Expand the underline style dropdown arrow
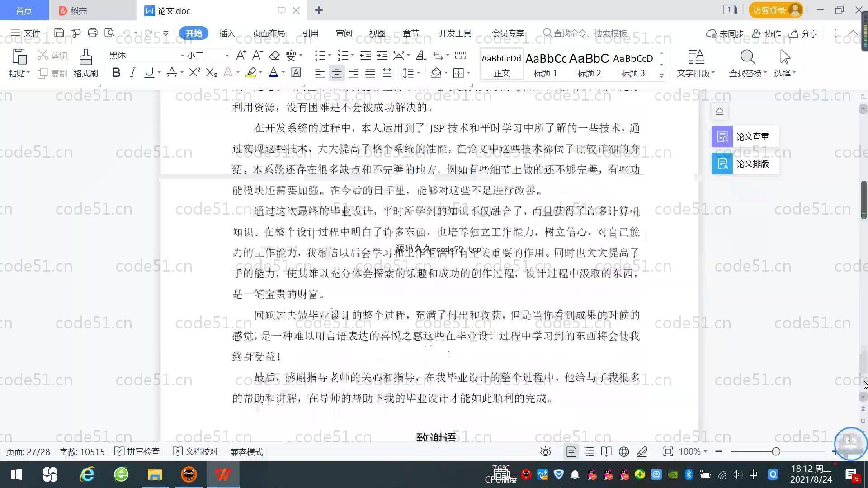 159,73
